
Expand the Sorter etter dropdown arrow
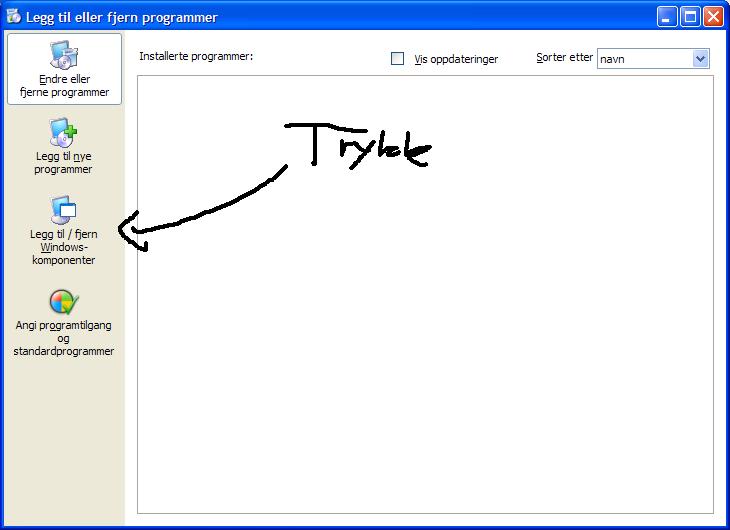pos(700,59)
